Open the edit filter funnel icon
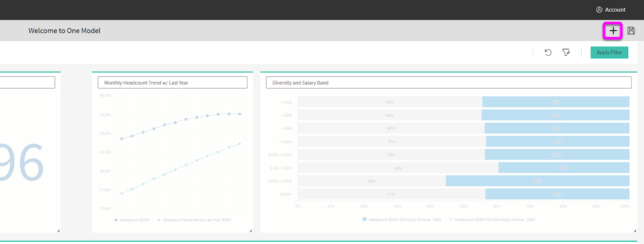The image size is (644, 244). click(566, 52)
